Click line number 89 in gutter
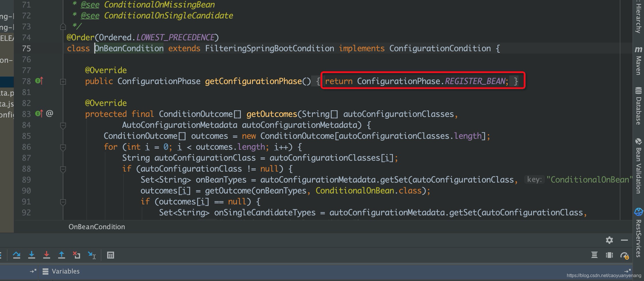 pyautogui.click(x=26, y=180)
